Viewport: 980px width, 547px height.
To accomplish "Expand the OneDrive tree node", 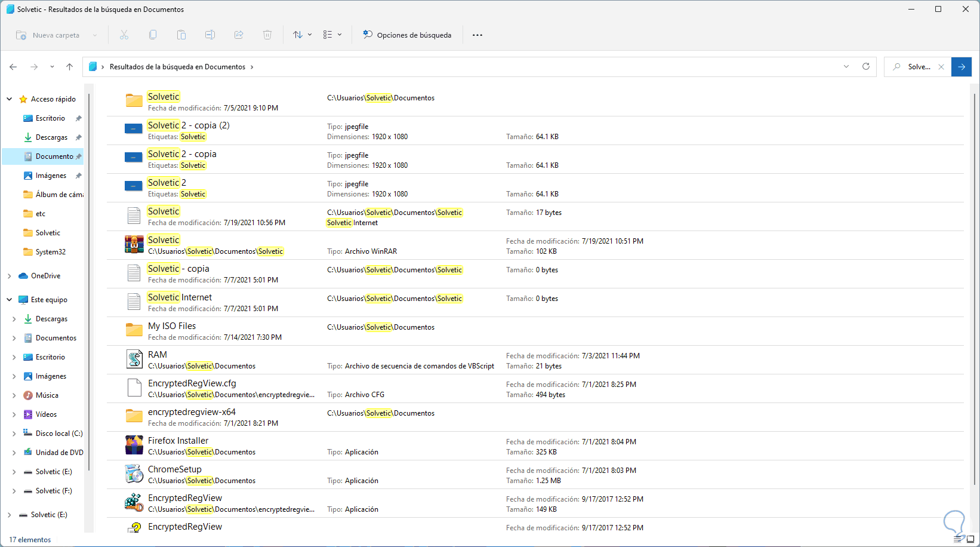I will point(10,276).
